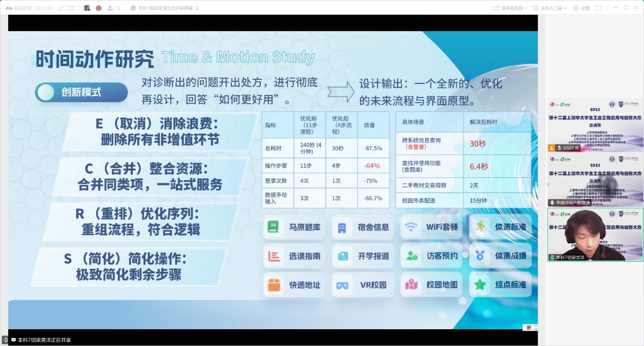Viewport: 644px width, 346px height.
Task: Select the 李晚华IE产教融通 video thumbnail
Action: point(595,179)
